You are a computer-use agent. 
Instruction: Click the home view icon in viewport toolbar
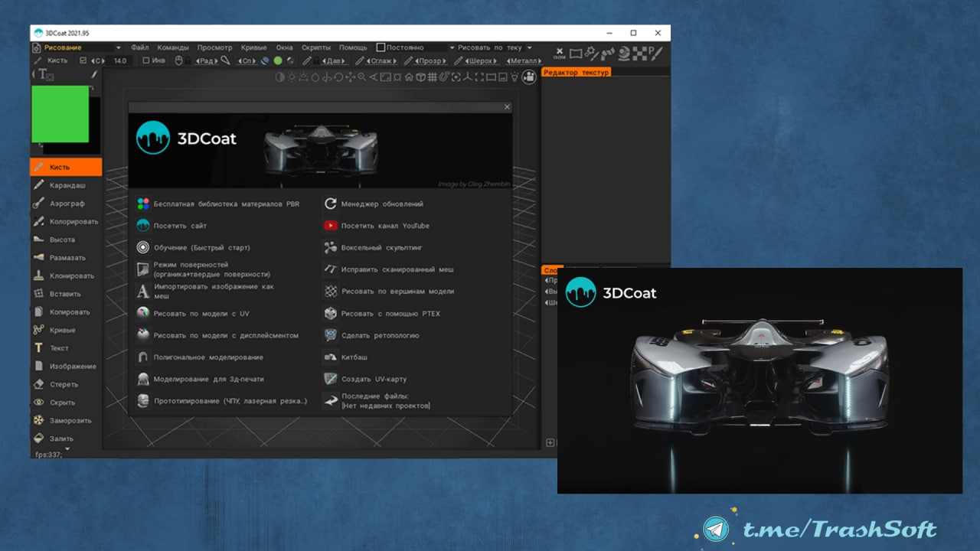409,77
